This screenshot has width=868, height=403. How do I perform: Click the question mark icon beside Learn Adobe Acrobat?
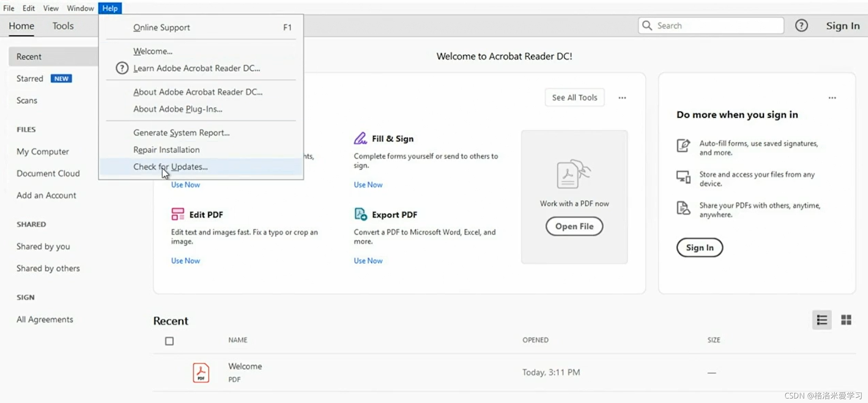122,68
